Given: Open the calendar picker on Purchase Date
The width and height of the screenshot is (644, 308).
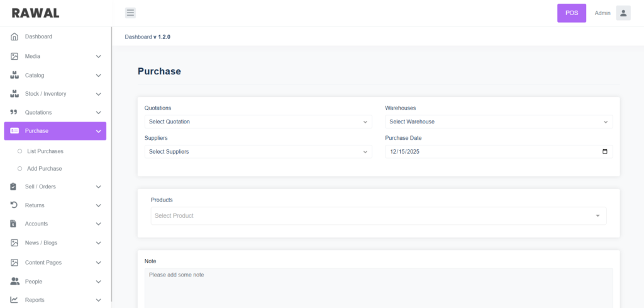Looking at the screenshot, I should (x=604, y=152).
